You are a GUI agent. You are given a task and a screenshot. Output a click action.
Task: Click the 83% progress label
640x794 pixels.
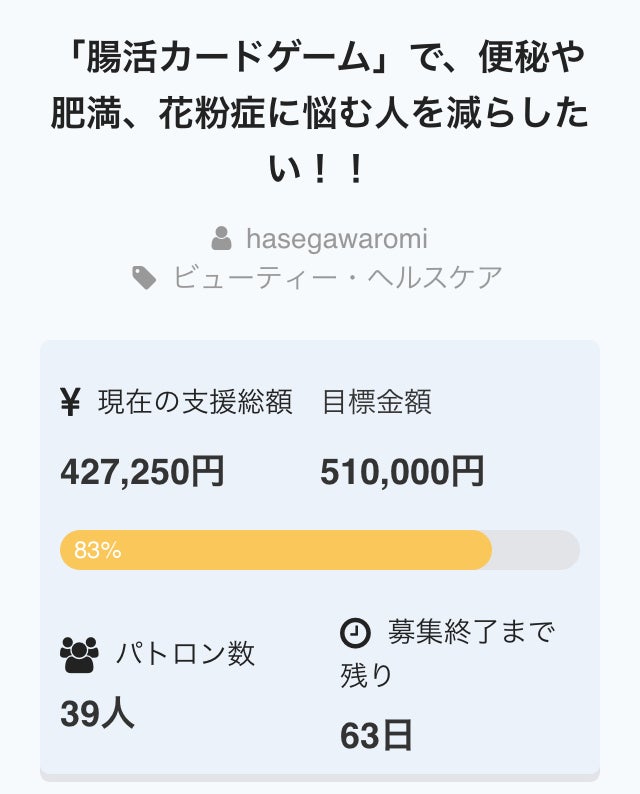[98, 550]
